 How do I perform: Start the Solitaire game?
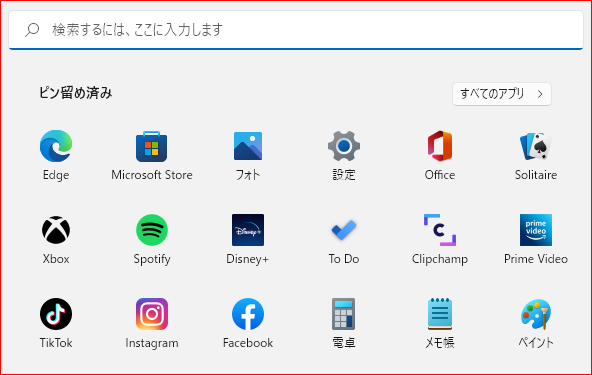point(535,146)
